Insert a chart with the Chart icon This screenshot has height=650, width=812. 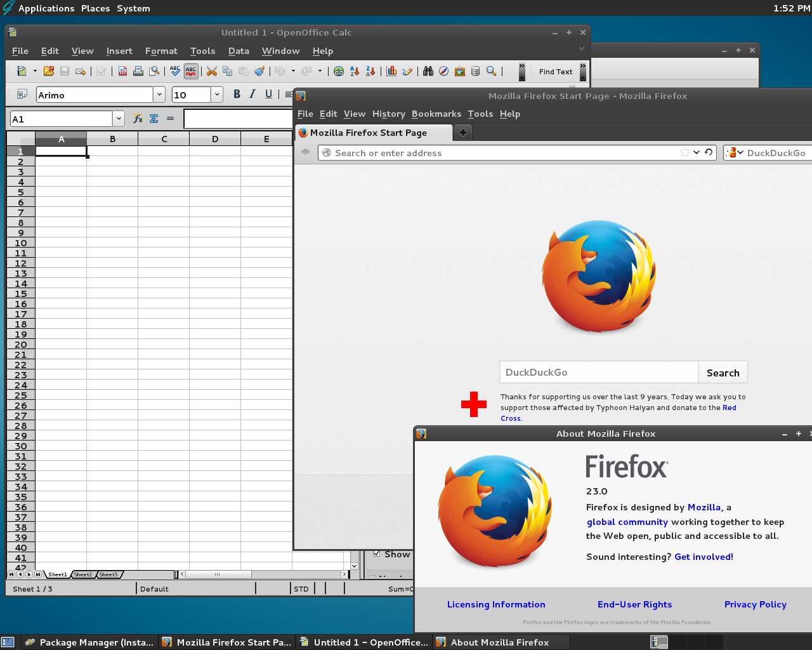(391, 71)
